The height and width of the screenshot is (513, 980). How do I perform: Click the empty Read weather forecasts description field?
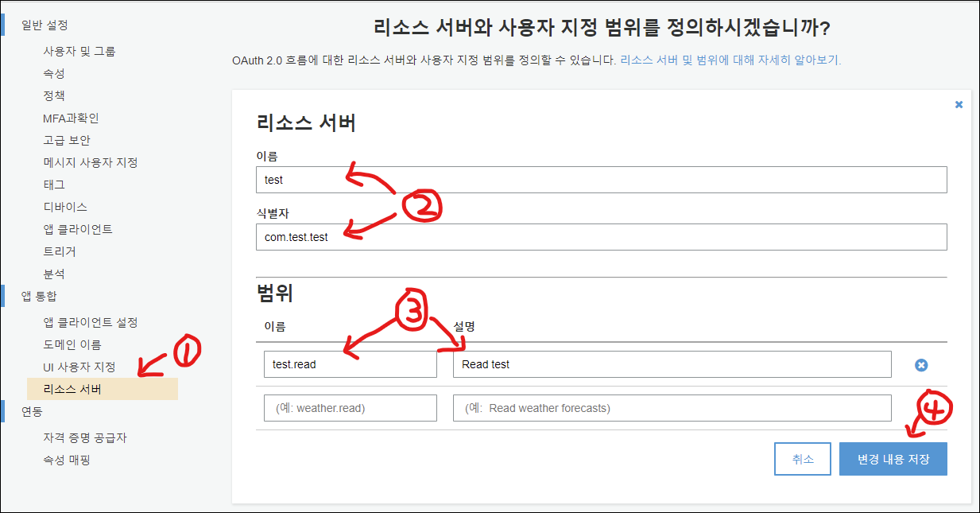672,408
